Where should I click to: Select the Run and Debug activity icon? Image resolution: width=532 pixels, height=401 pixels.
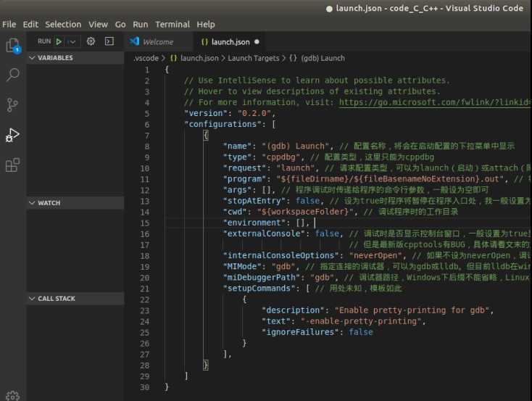click(12, 135)
